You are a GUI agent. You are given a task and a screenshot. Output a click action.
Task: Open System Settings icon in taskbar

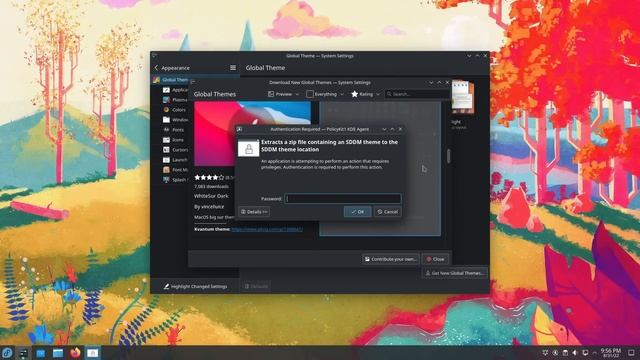[24, 353]
